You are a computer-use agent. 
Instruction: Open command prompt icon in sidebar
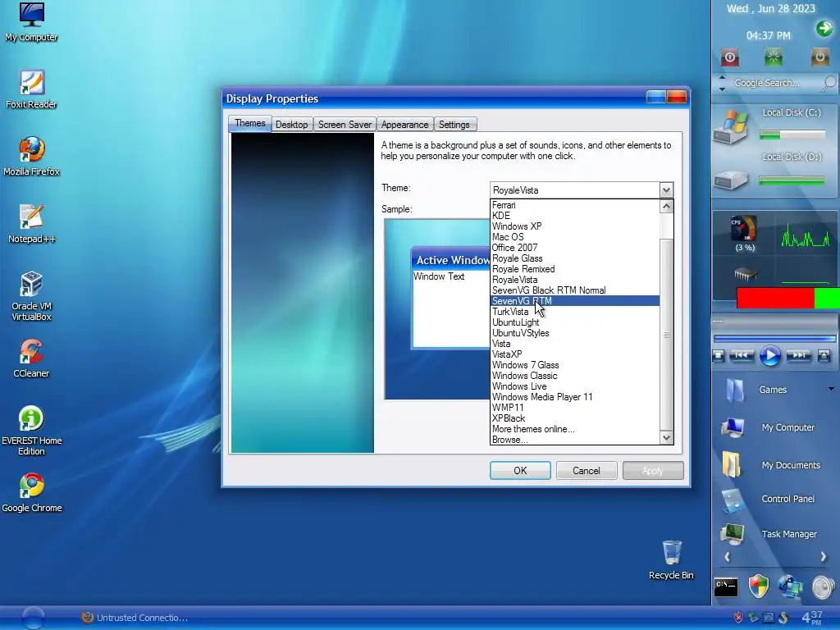tap(726, 587)
